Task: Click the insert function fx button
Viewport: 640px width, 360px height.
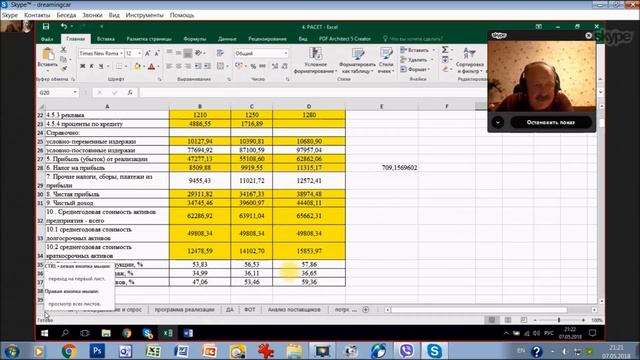Action: point(130,93)
